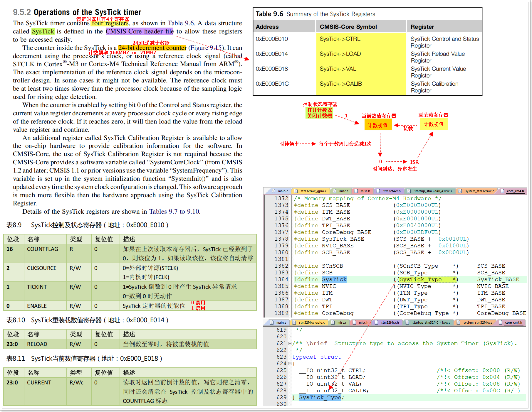The image size is (532, 412).
Task: Collapse the struct fold at line 624
Action: (290, 364)
